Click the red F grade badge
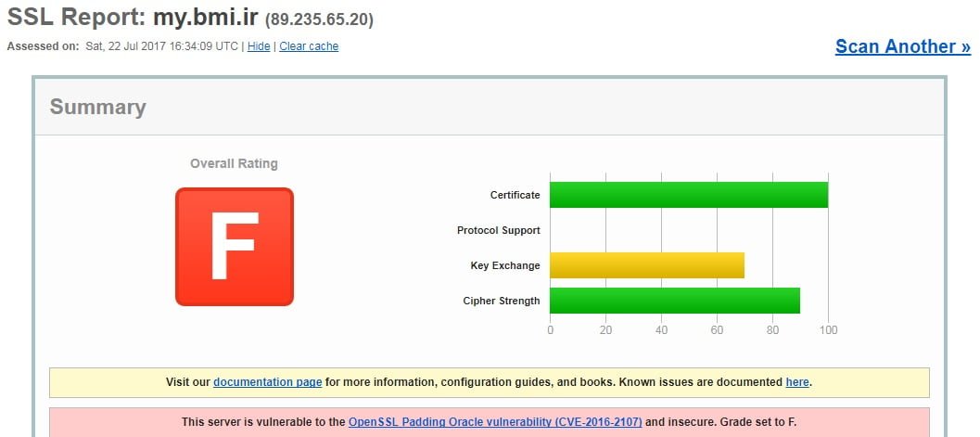 (234, 247)
